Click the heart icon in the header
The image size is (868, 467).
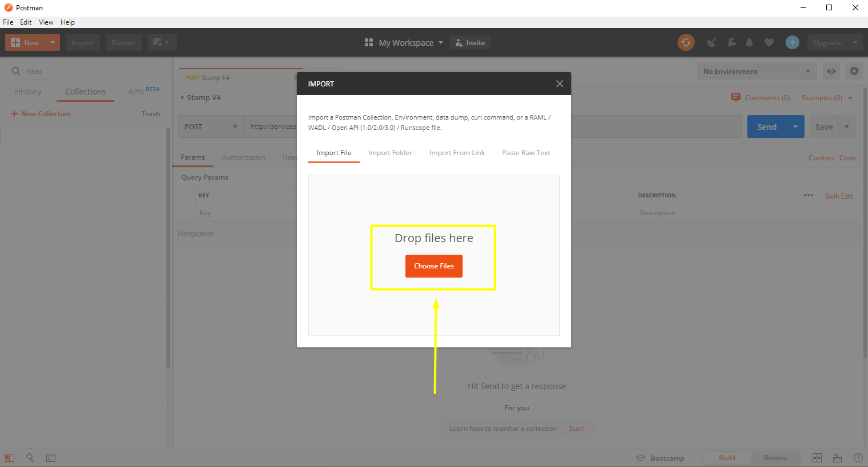[x=769, y=42]
